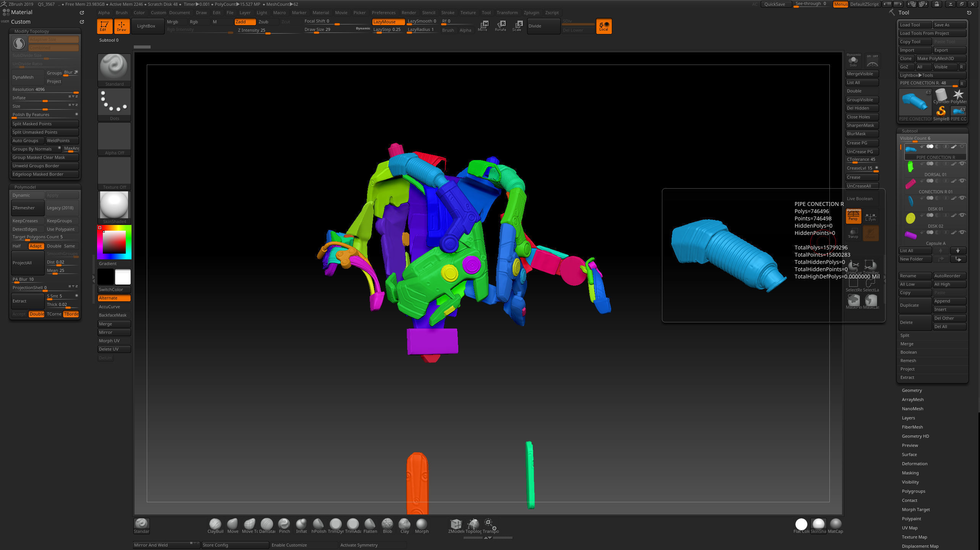Choose the ZModeler brush icon

456,524
